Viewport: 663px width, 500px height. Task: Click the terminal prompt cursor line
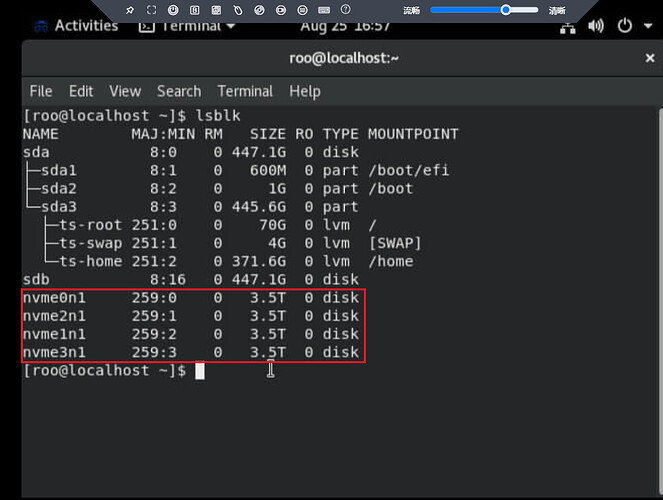(200, 371)
